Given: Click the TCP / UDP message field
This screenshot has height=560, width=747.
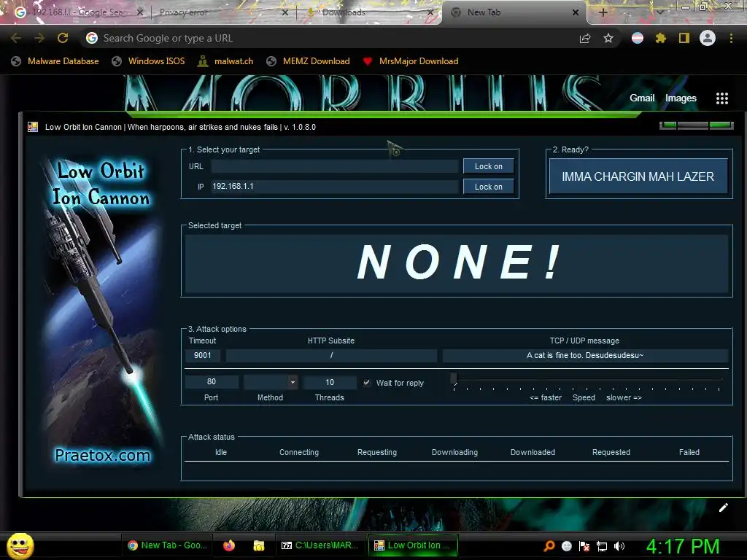Looking at the screenshot, I should point(585,355).
